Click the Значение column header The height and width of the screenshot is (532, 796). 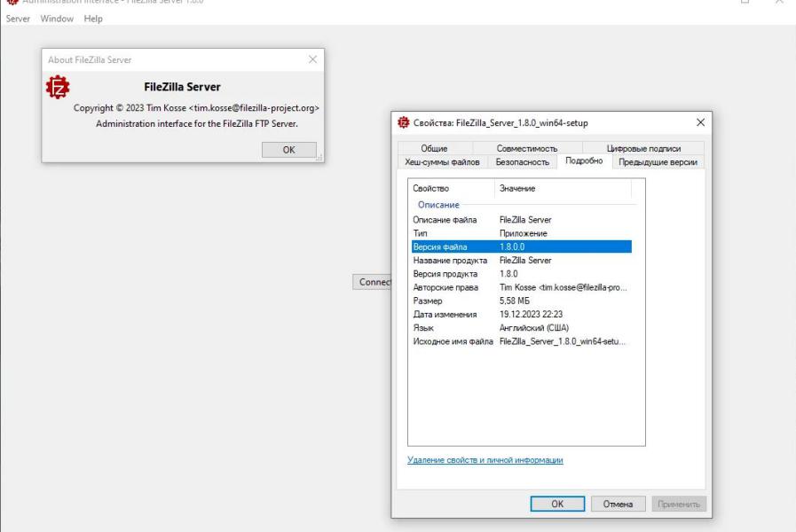(563, 188)
